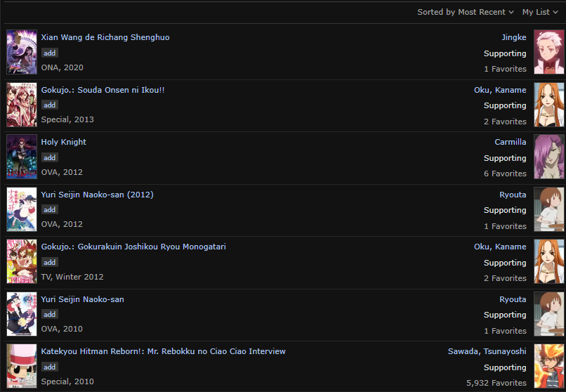View Oku, Kaname link in Gokurakuin Joshikou row
The height and width of the screenshot is (392, 566).
coord(500,247)
